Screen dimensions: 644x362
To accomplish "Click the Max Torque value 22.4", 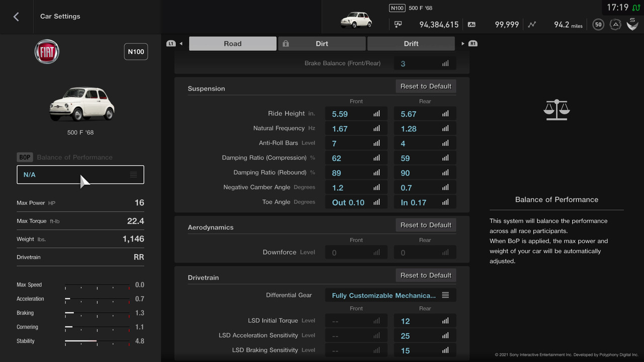I will click(135, 221).
